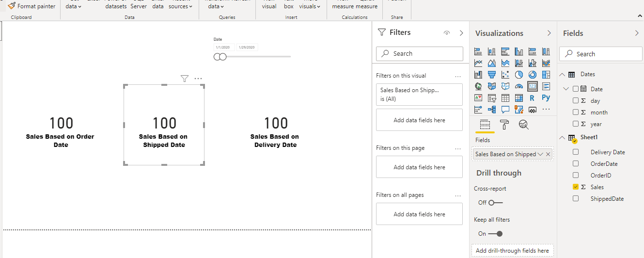Switch to the Fields well tab
Screen dimensions: 644x258
[484, 125]
